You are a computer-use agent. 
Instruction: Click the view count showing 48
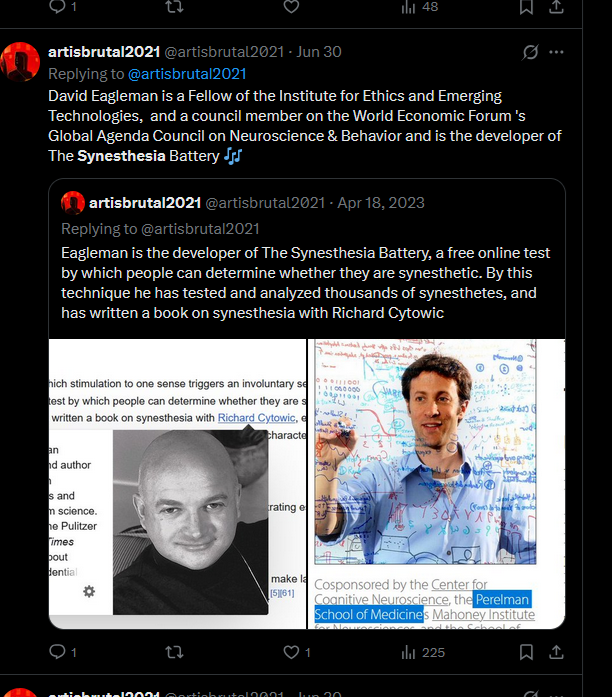[x=419, y=7]
